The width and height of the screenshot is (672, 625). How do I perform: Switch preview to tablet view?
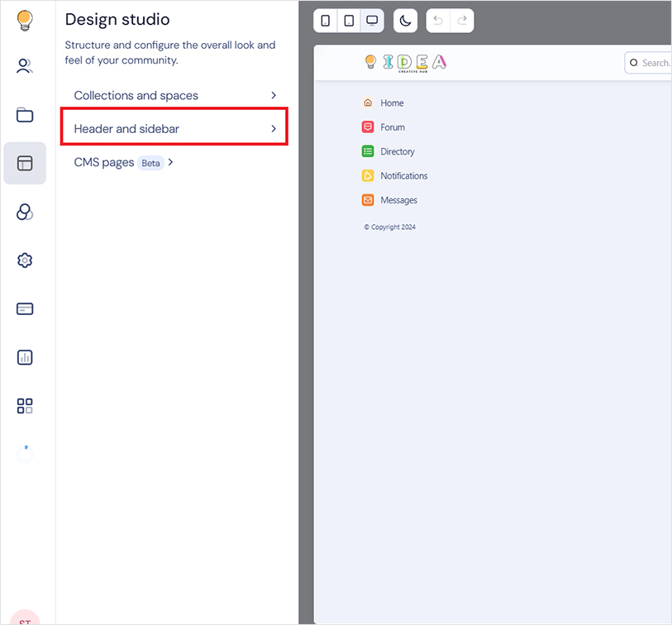pyautogui.click(x=348, y=21)
